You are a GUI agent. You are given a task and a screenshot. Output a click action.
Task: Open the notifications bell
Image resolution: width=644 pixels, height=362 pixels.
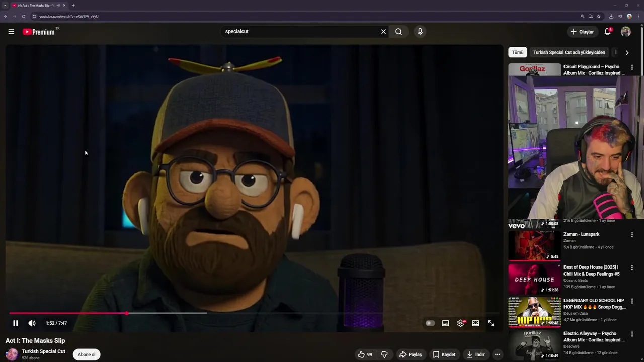click(608, 32)
